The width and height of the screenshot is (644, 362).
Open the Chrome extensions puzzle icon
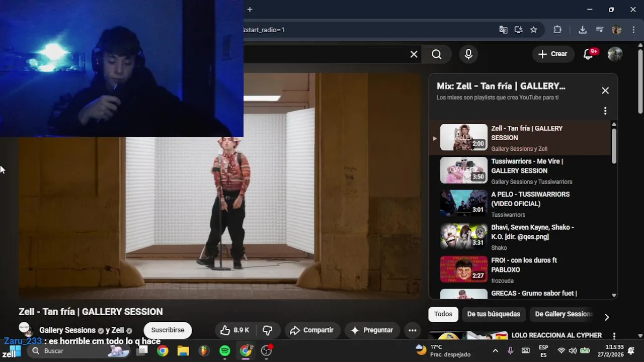click(x=557, y=30)
